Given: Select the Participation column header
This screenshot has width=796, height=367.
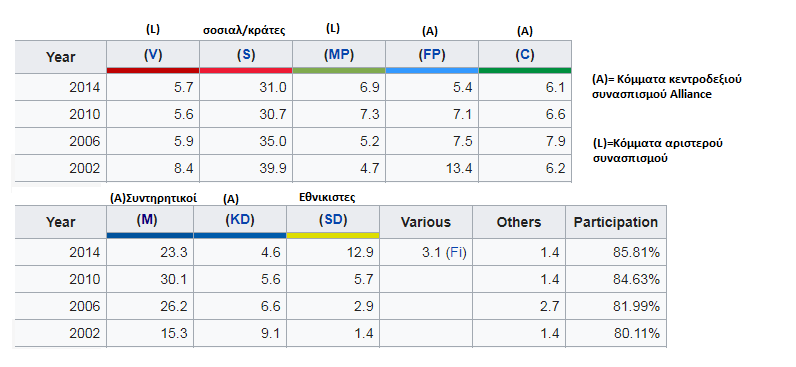Looking at the screenshot, I should (x=615, y=222).
